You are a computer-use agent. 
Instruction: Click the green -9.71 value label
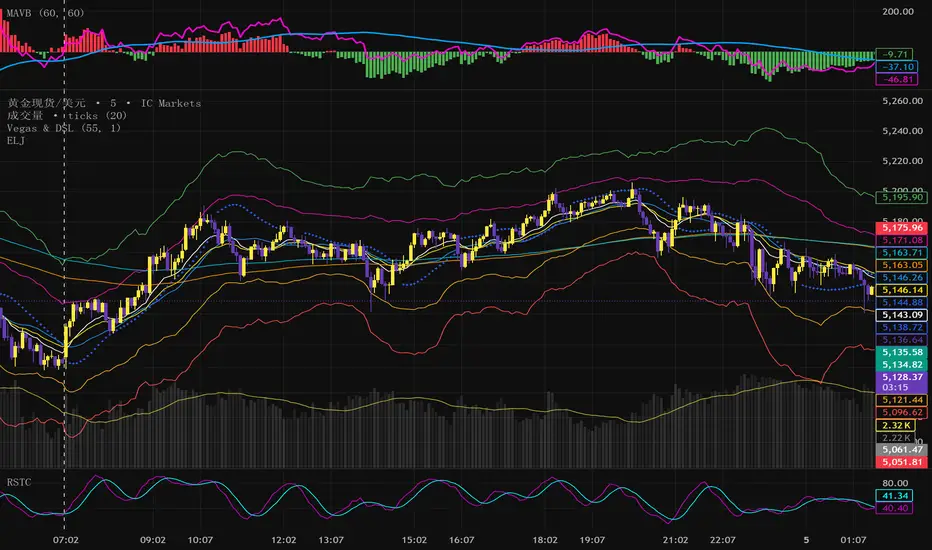click(x=894, y=54)
